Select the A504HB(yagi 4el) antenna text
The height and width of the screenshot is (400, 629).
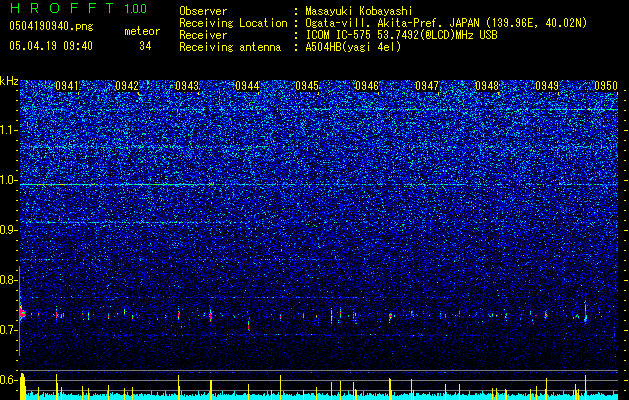coord(353,47)
